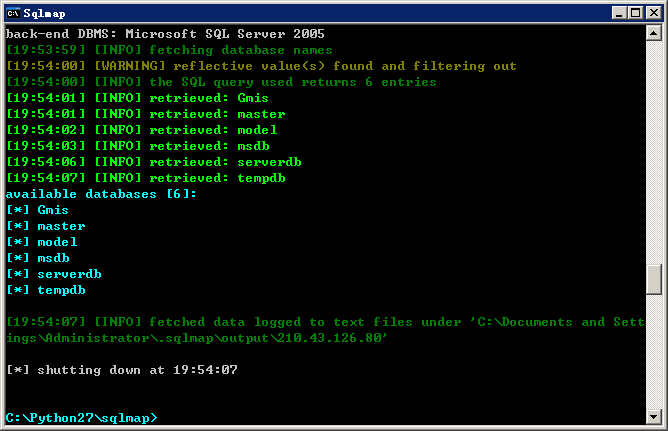This screenshot has height=431, width=668.
Task: Click the serverdb entry in database list
Action: pos(69,274)
